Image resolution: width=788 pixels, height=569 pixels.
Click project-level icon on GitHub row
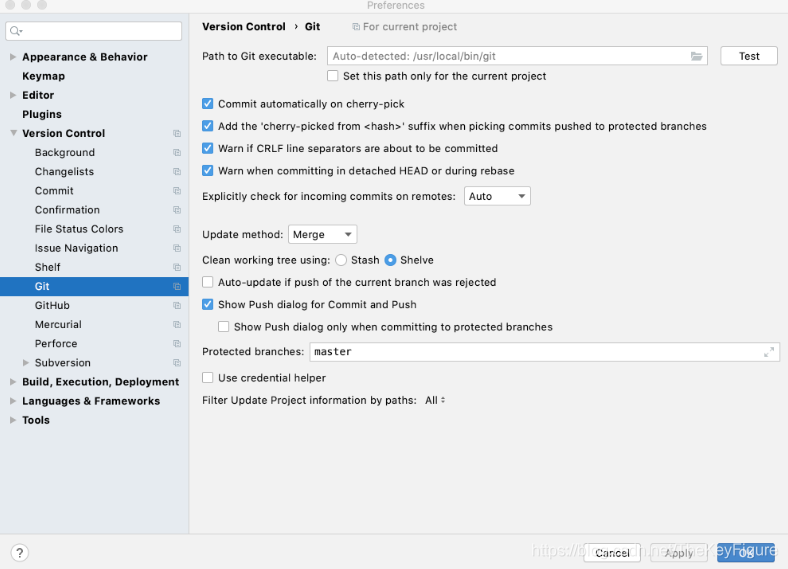pyautogui.click(x=177, y=306)
